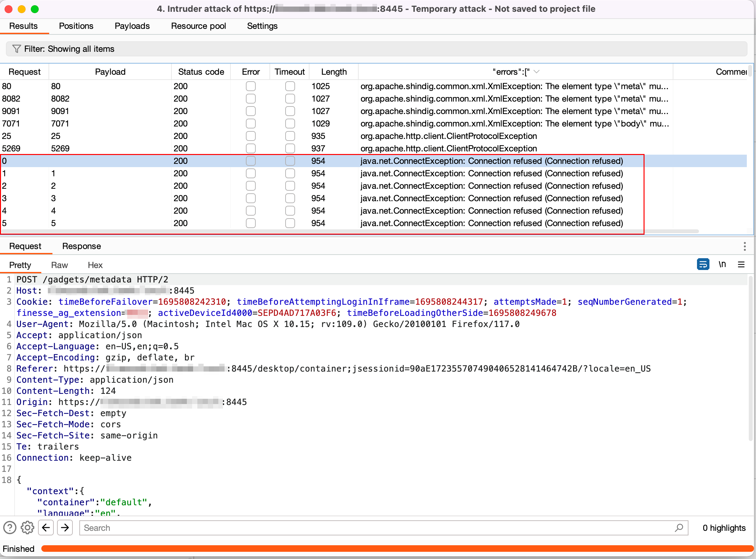Toggle Error checkbox for request 80
The image size is (756, 559).
[251, 86]
